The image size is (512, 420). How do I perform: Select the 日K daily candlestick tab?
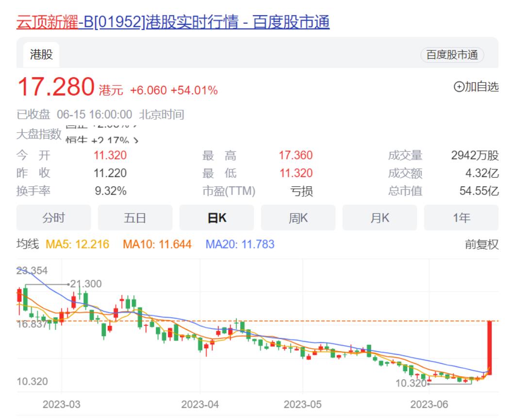pos(216,218)
